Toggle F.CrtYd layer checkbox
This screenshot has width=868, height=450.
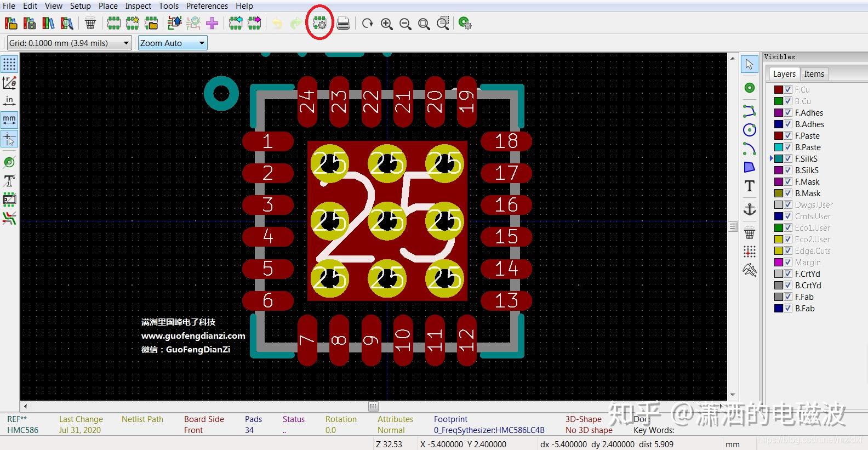point(788,274)
